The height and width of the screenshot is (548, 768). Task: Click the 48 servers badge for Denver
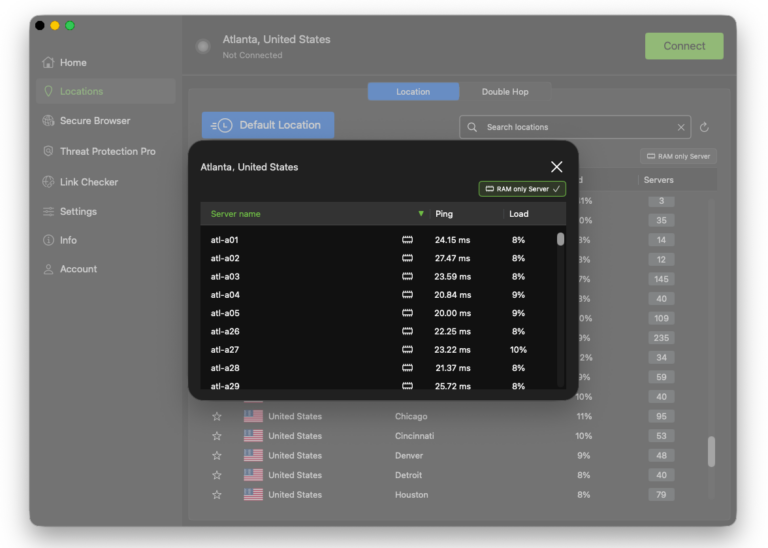[661, 455]
